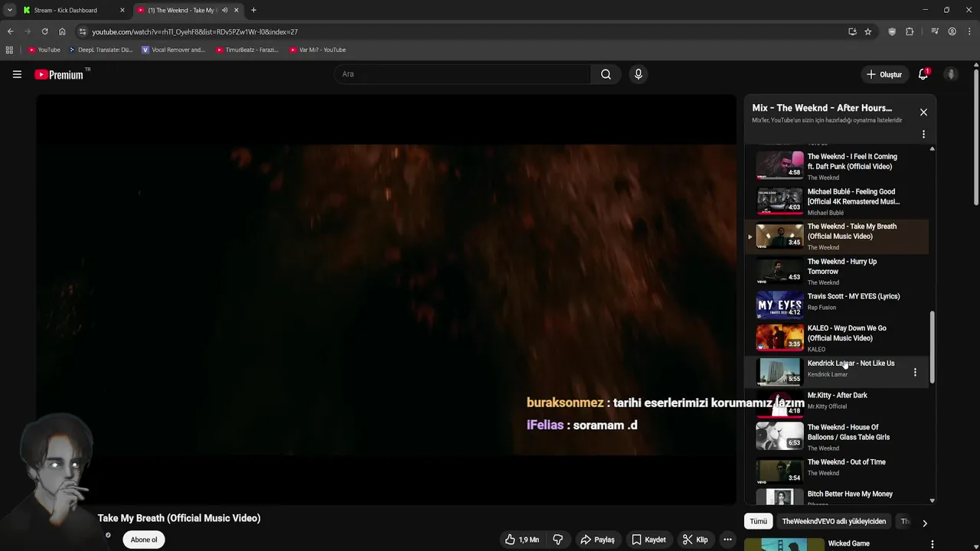Switch to the Stream - Kick Dashboard tab
This screenshot has width=980, height=551.
point(73,10)
